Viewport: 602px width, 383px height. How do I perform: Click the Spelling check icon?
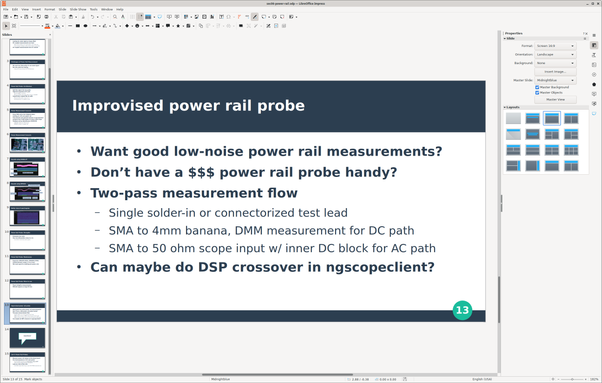(123, 17)
